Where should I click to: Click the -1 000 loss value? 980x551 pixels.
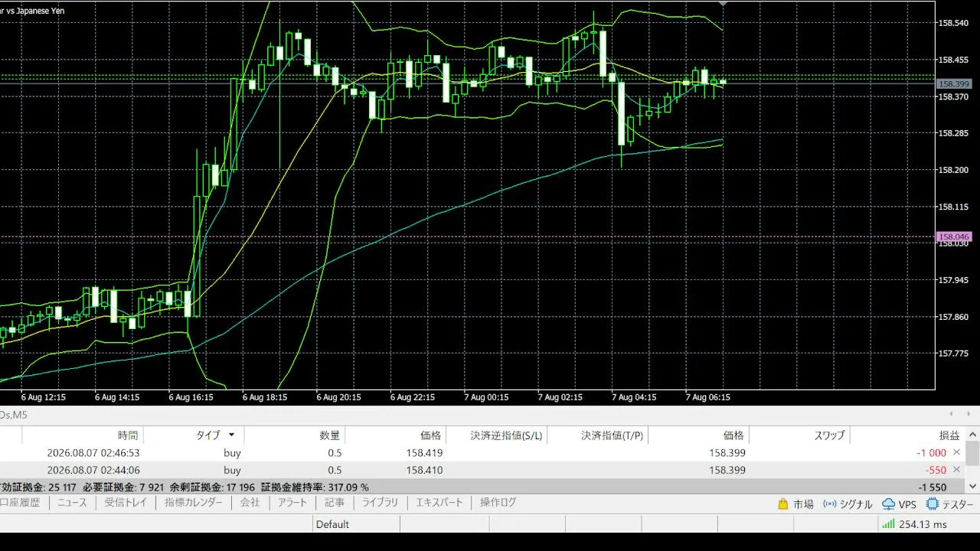(x=932, y=452)
